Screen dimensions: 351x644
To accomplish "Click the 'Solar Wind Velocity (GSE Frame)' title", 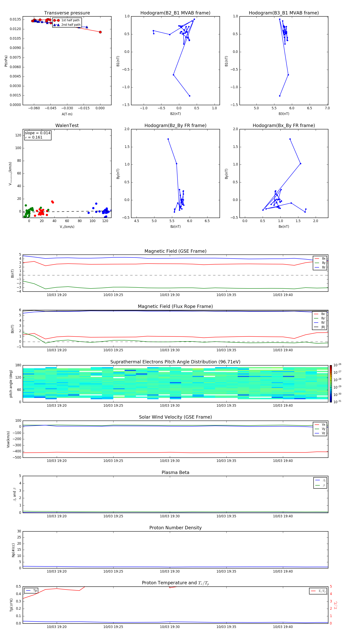I will point(175,417).
